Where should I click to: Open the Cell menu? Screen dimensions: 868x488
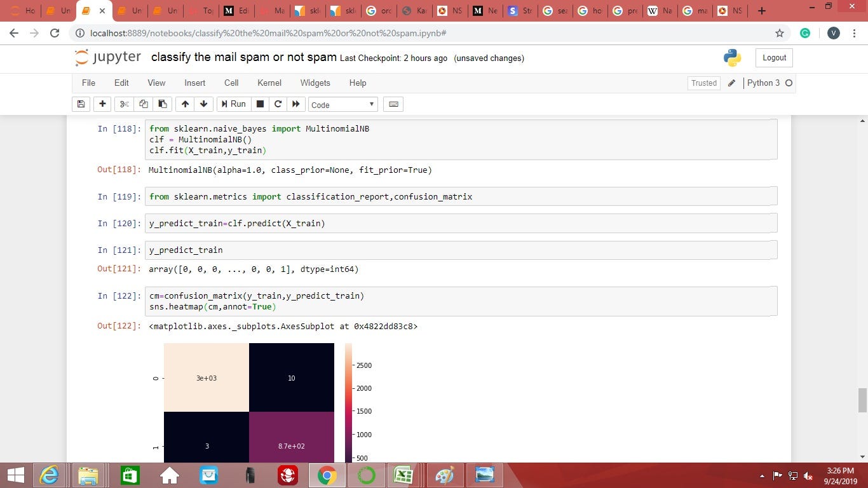click(231, 83)
